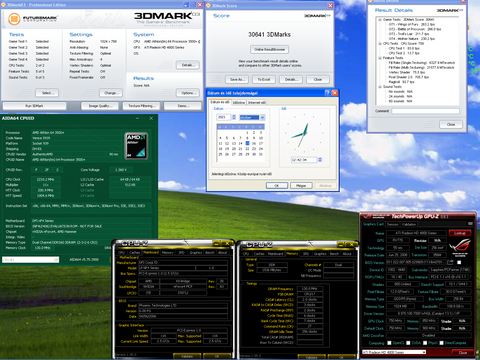The width and height of the screenshot is (480, 360).
Task: Click Close in Result Details window
Action: click(x=451, y=124)
